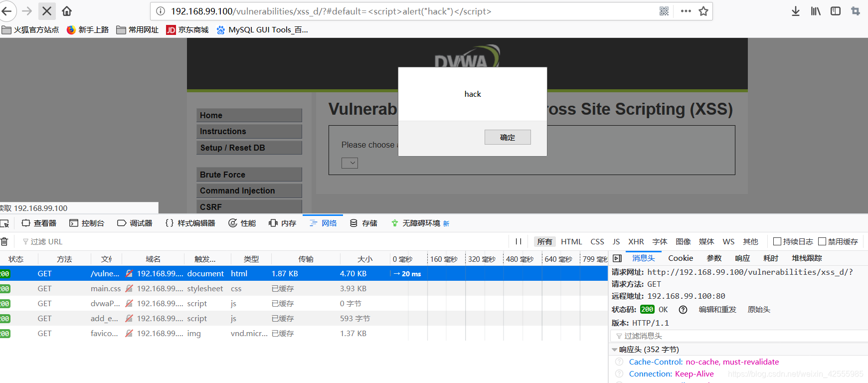This screenshot has width=868, height=383.
Task: Go to the home page icon
Action: [67, 11]
